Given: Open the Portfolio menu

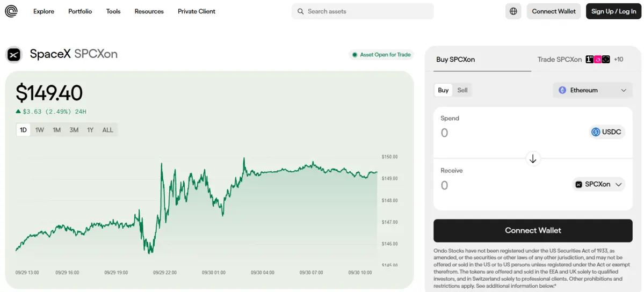Looking at the screenshot, I should click(80, 11).
